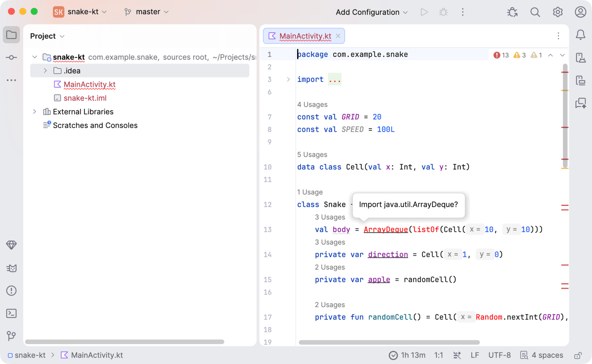Toggle the read-only lock icon in status bar

pyautogui.click(x=578, y=355)
